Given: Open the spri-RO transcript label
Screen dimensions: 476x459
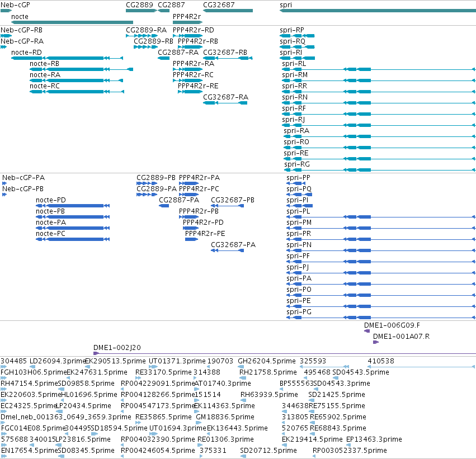Looking at the screenshot, I should coord(296,142).
